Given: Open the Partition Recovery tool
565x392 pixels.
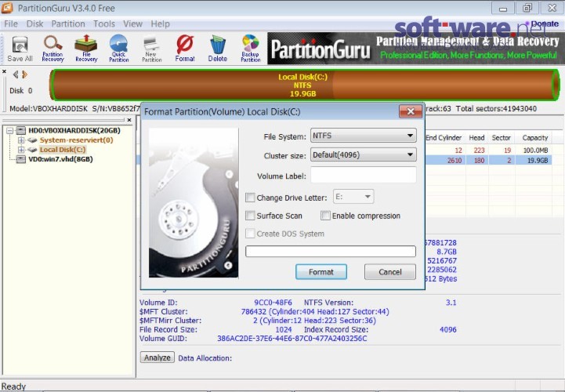Looking at the screenshot, I should pyautogui.click(x=53, y=49).
